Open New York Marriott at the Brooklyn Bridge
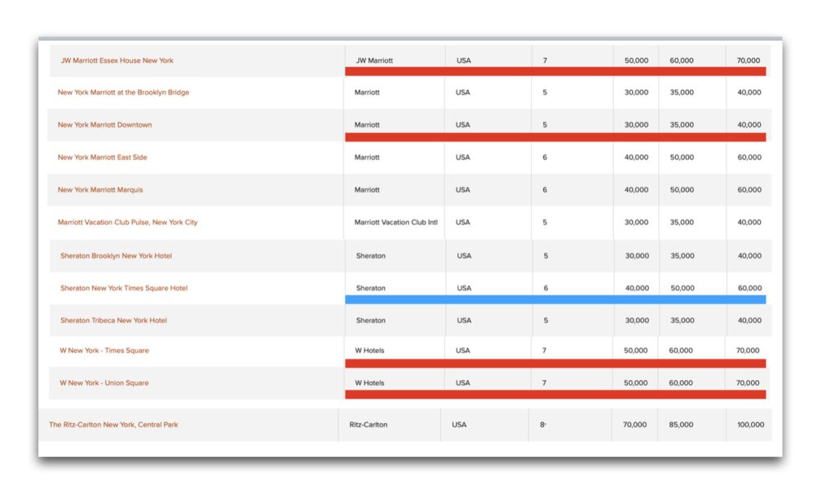Screen dimensions: 835x504 (123, 92)
